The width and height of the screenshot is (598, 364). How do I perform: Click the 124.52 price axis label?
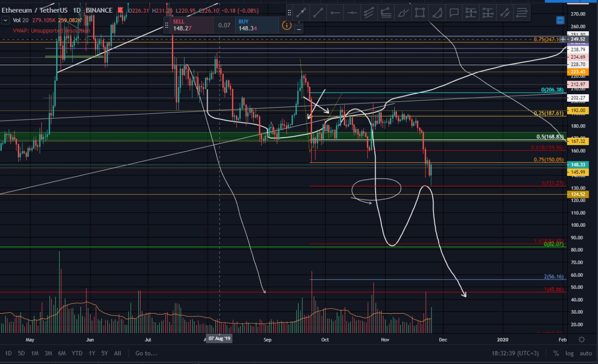click(578, 194)
